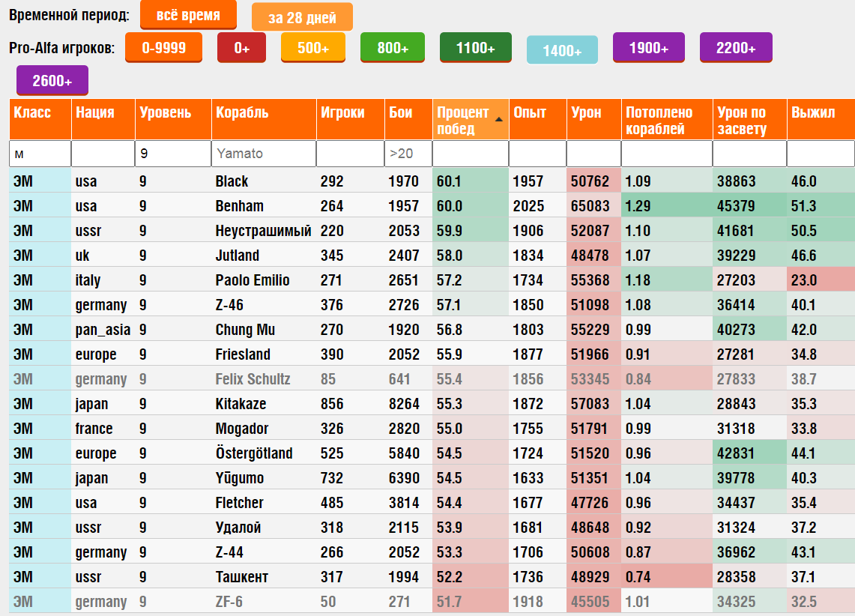The image size is (855, 616).
Task: Select the всё время period button
Action: [188, 15]
